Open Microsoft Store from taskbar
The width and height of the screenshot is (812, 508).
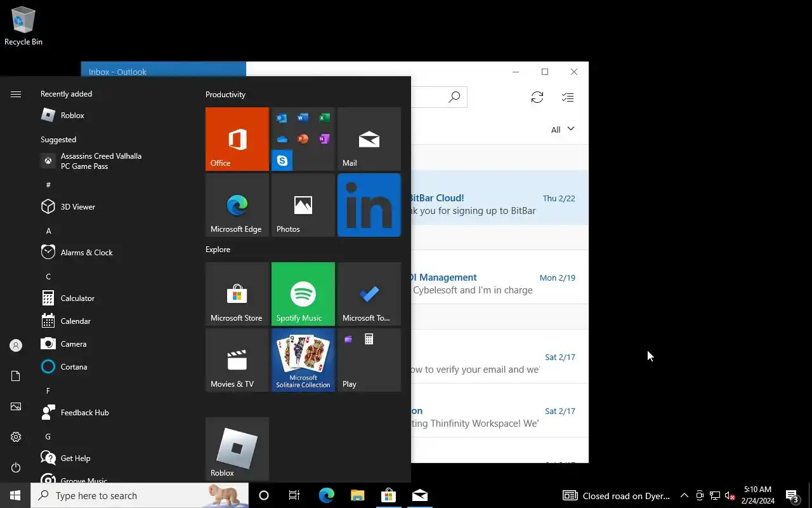click(x=388, y=495)
